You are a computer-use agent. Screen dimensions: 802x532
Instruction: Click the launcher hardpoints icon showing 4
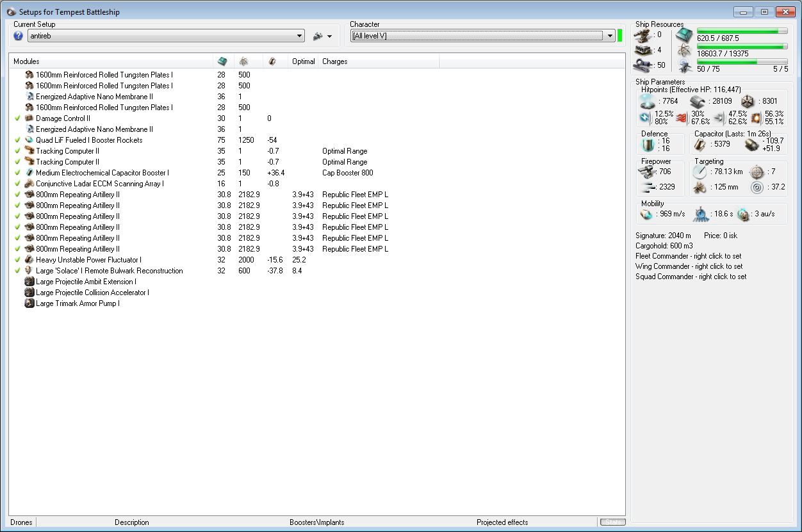coord(643,50)
